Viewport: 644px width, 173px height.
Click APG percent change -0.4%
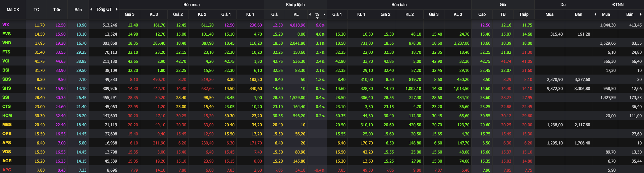(319, 170)
